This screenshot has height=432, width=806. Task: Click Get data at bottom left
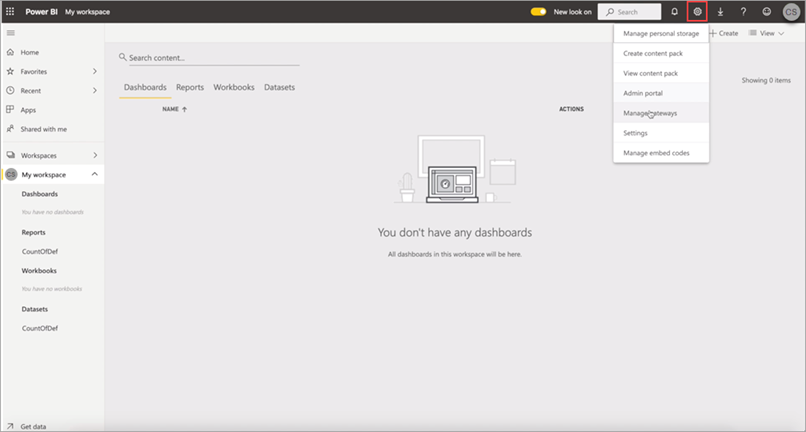tap(33, 426)
